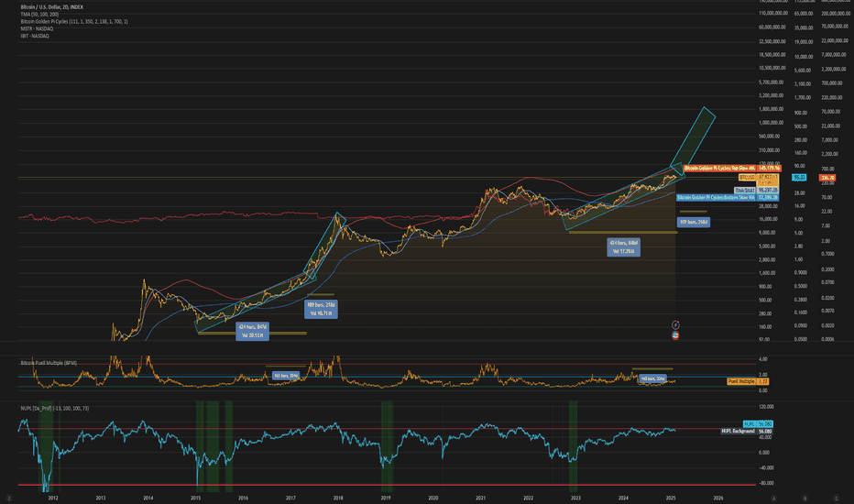The image size is (854, 504).
Task: Select the NUPL [Da_Prof] indicator legend
Action: (x=54, y=408)
